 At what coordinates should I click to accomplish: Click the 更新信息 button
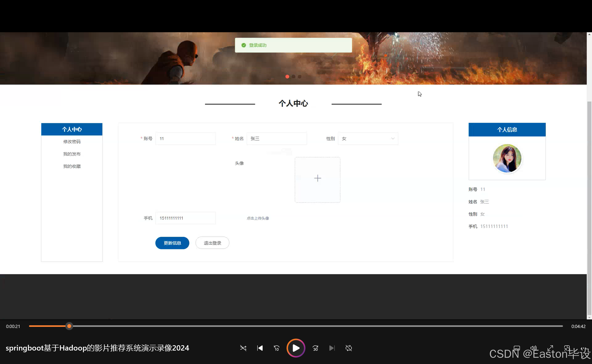(x=172, y=243)
